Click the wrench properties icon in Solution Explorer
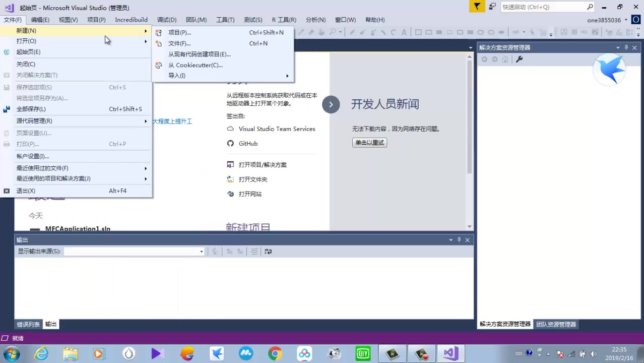644x363 pixels. click(x=519, y=59)
